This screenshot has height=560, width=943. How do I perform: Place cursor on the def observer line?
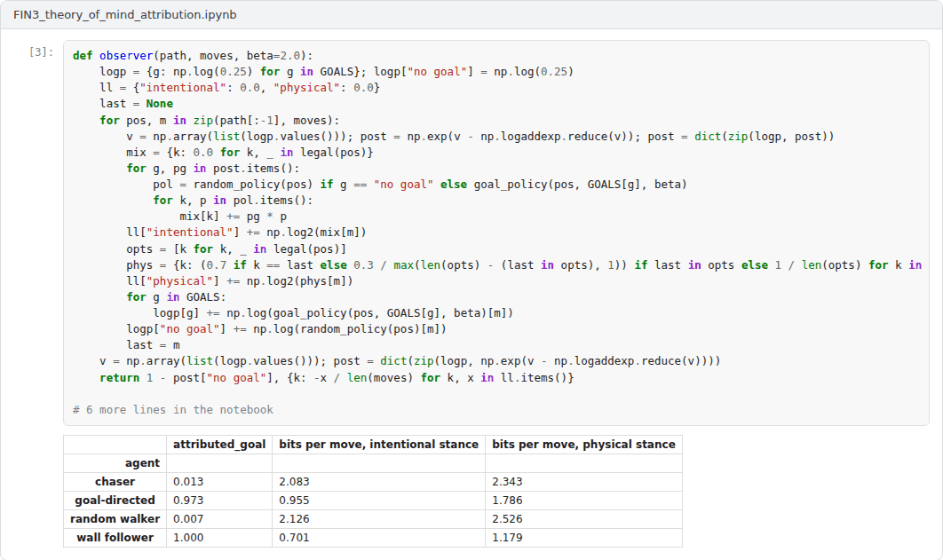click(193, 55)
